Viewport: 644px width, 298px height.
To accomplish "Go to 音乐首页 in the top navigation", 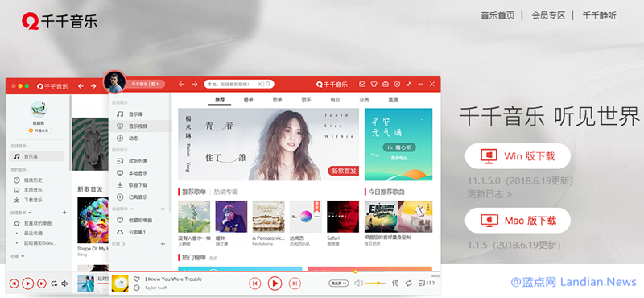I will coord(497,15).
